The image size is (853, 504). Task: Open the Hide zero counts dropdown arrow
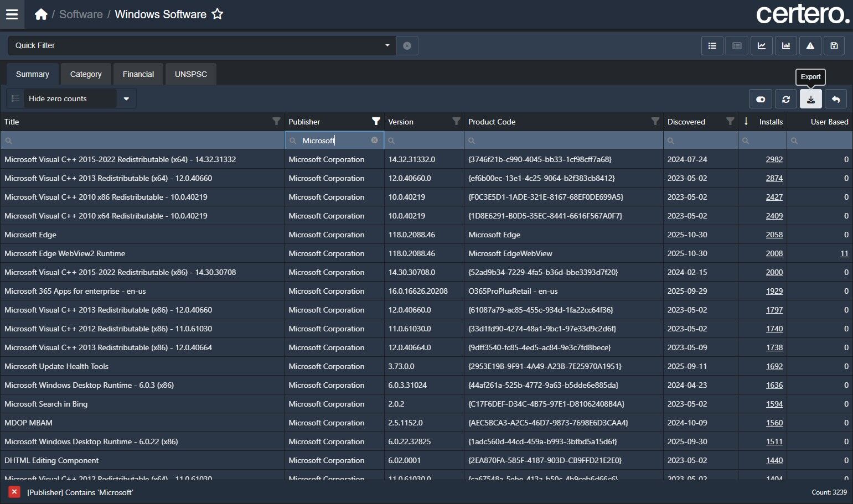(x=126, y=99)
